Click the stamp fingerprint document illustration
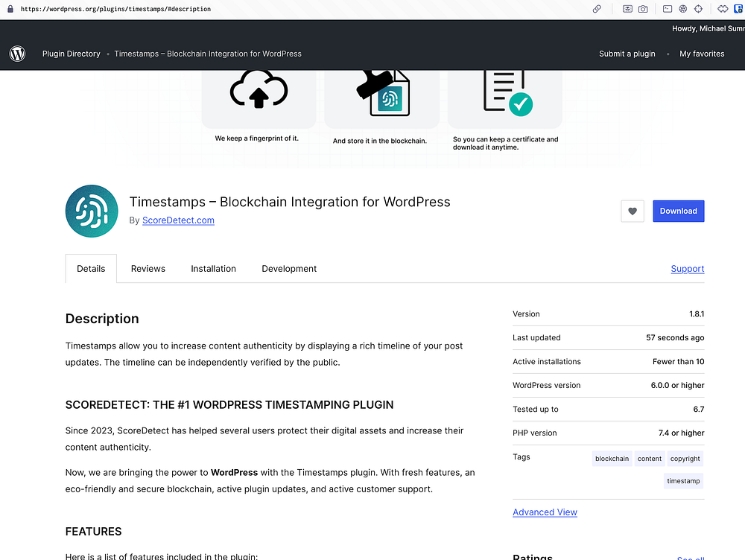Viewport: 745px width, 560px height. click(383, 92)
